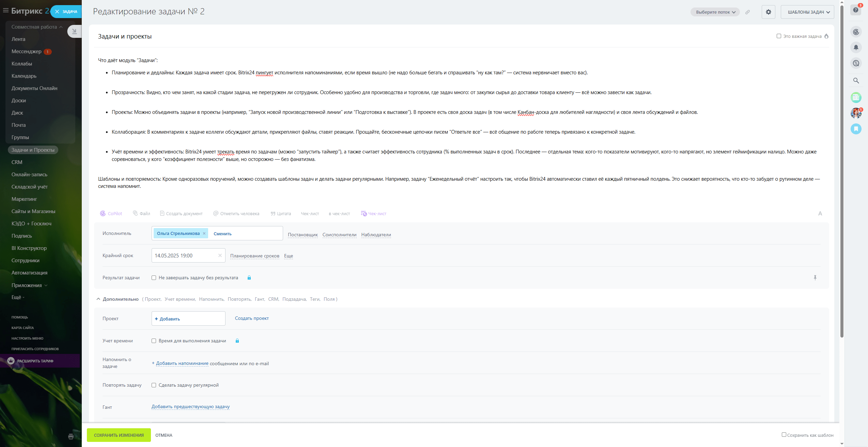Collapse Совместная работа section
868x447 pixels.
37,27
